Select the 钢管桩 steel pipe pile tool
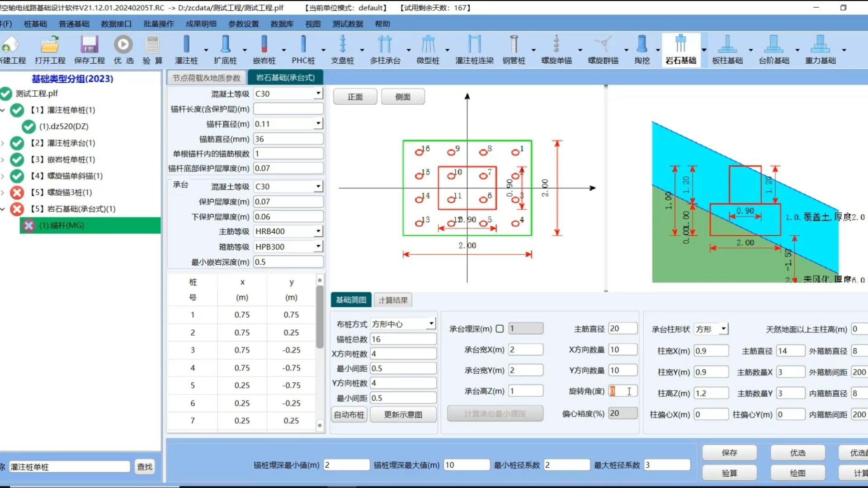The height and width of the screenshot is (488, 868). click(x=514, y=50)
